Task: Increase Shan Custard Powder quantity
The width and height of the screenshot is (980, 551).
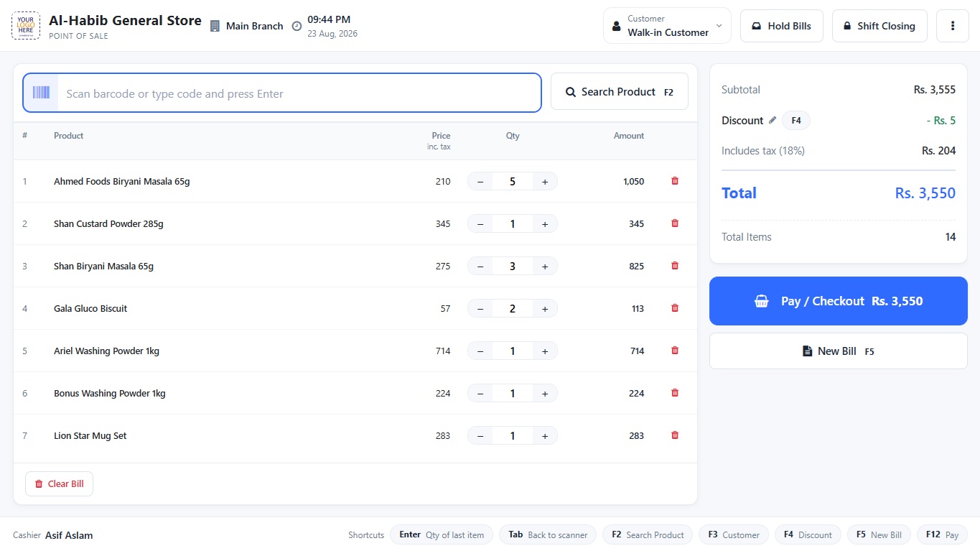Action: [545, 224]
